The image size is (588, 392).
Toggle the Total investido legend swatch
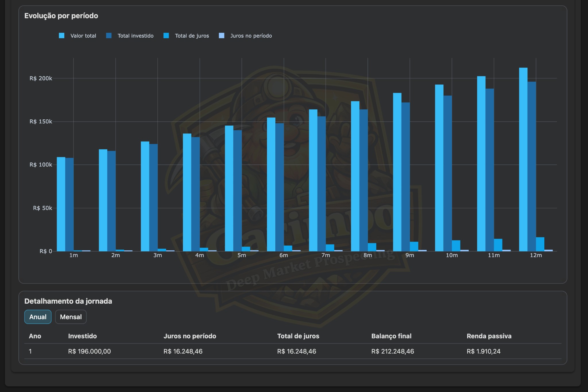[109, 36]
